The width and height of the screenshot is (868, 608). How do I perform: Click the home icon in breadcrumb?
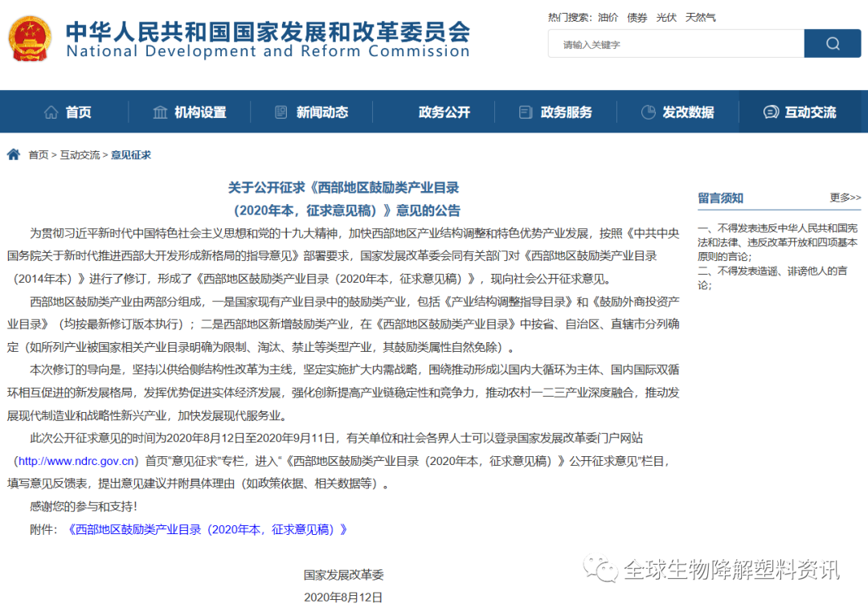coord(14,155)
